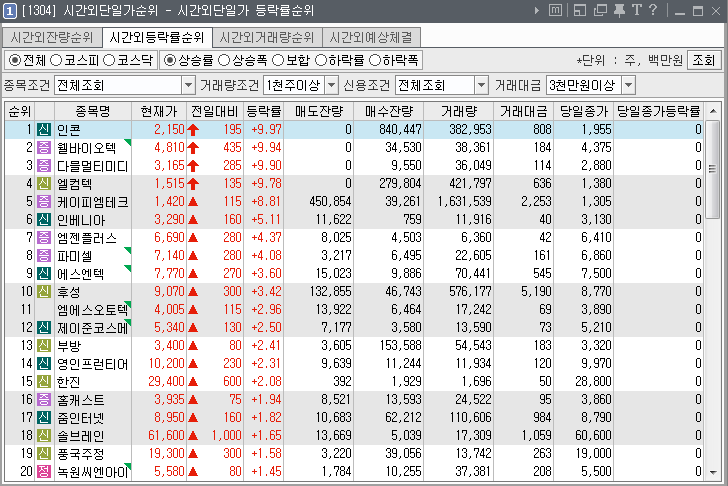Click the 신 badge beside 제이준코스메
Viewport: 728px width, 486px height.
pyautogui.click(x=44, y=328)
